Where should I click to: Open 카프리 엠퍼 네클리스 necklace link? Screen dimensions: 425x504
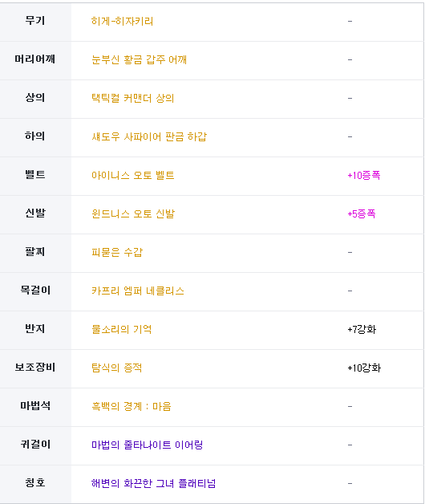[x=138, y=291]
